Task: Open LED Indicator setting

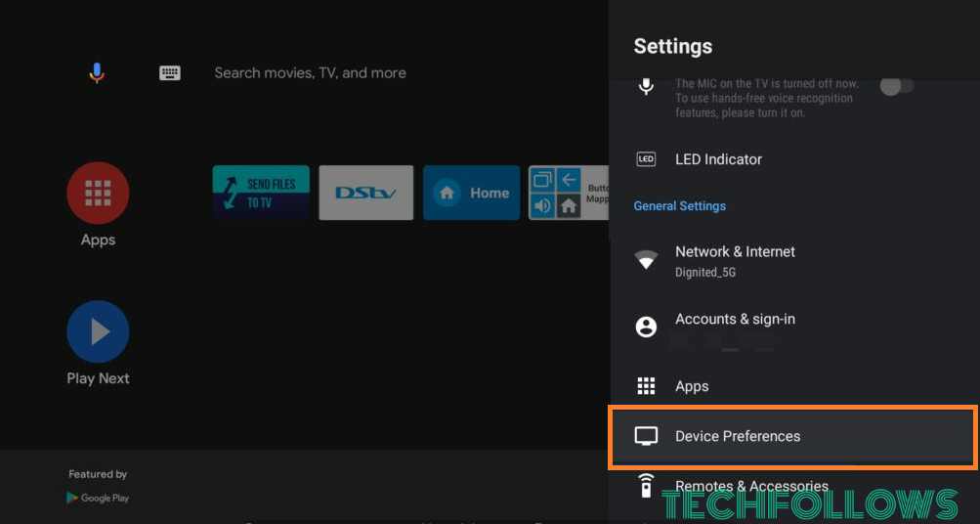Action: (793, 159)
